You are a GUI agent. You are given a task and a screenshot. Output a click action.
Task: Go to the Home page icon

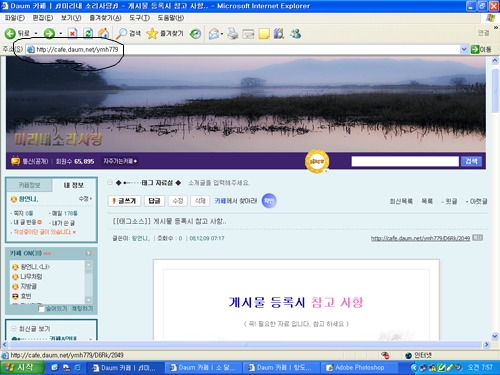pyautogui.click(x=104, y=33)
